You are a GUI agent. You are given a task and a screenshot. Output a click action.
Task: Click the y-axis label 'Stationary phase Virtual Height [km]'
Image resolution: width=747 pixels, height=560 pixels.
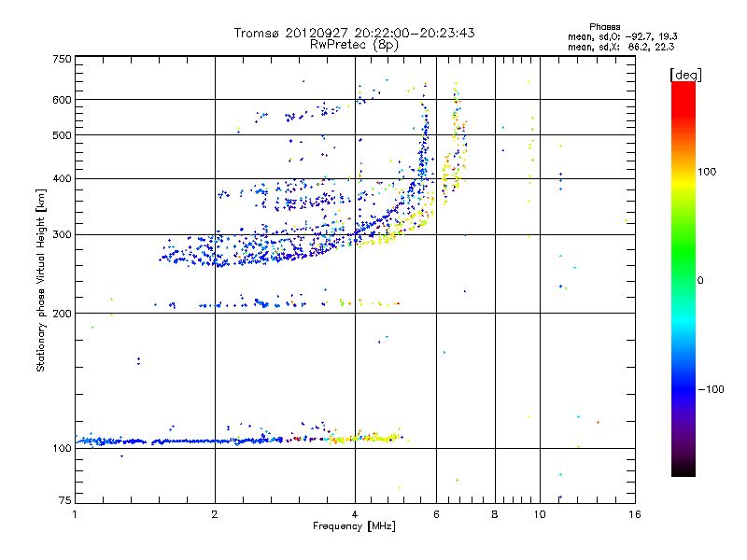tap(41, 281)
